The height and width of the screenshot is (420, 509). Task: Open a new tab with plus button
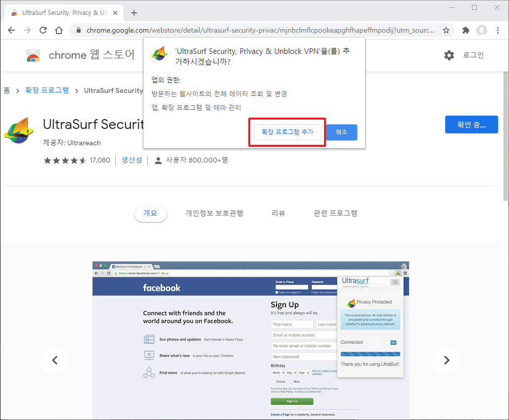click(134, 13)
